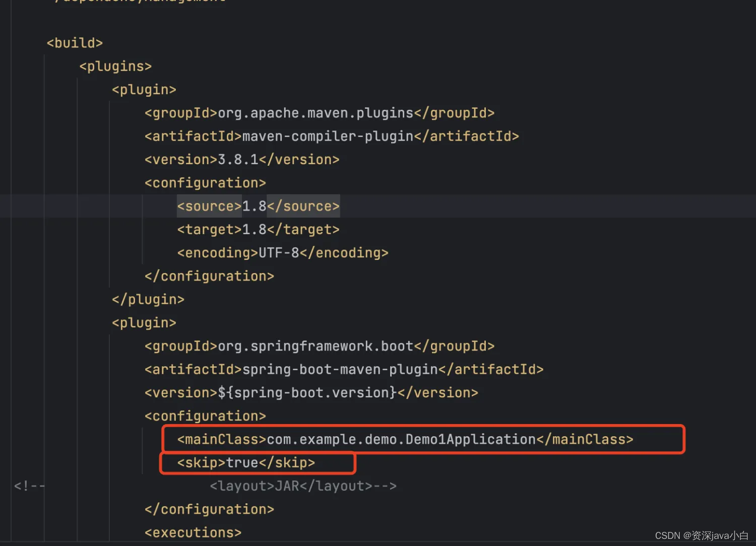Click groupId org.springframework.boot line
Image resolution: width=756 pixels, height=546 pixels.
pyautogui.click(x=320, y=346)
